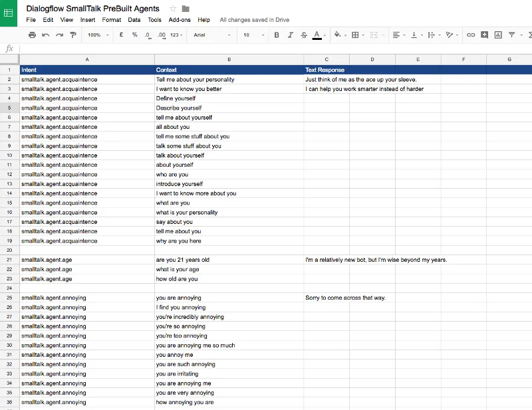
Task: Open Google Sheets home icon
Action: (x=9, y=13)
